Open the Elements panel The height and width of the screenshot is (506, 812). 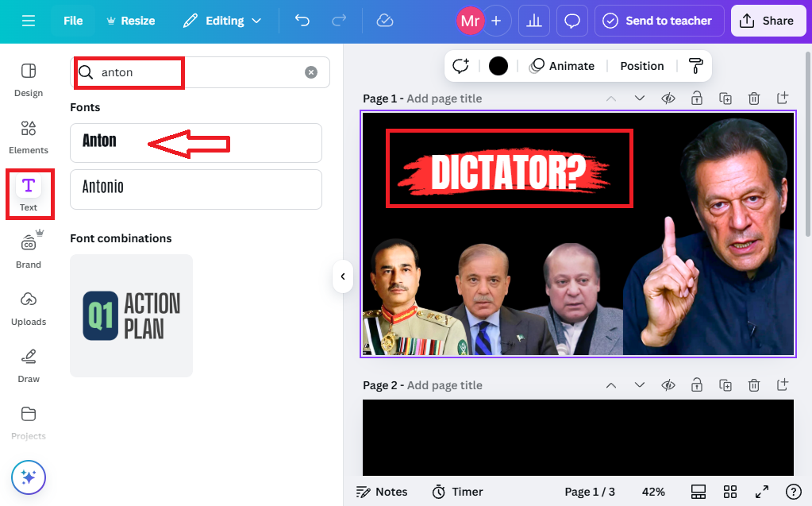[x=29, y=137]
